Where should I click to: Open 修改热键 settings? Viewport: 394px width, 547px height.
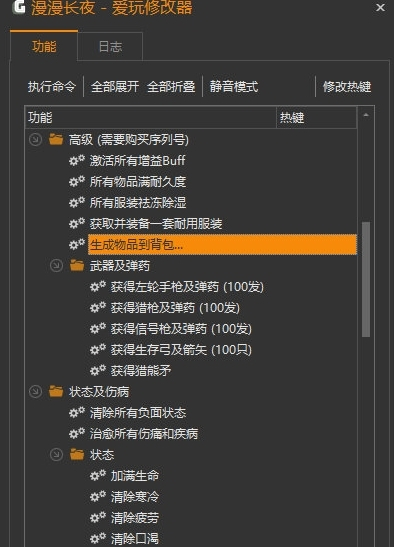pyautogui.click(x=347, y=87)
